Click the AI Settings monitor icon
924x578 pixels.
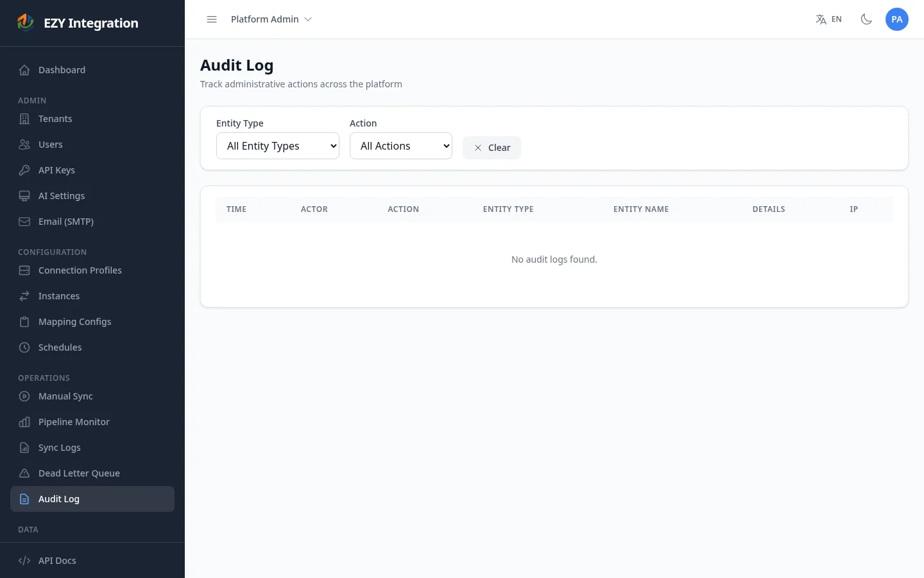pyautogui.click(x=24, y=196)
